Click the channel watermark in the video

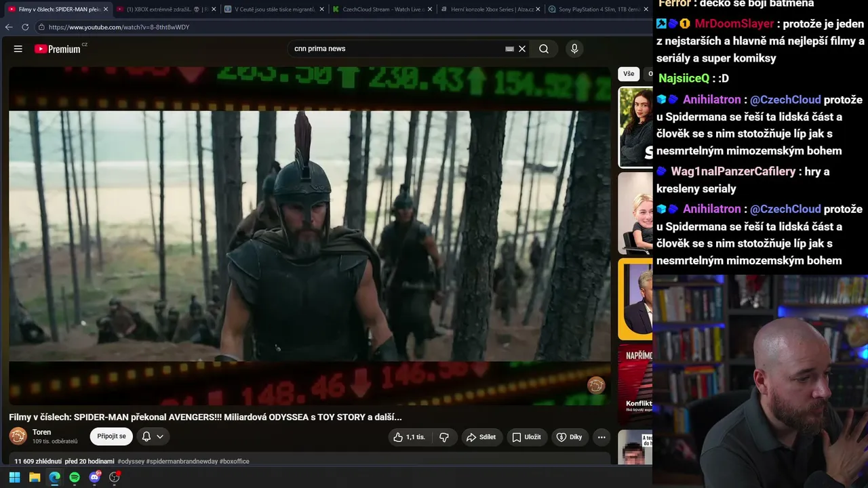[x=596, y=386]
